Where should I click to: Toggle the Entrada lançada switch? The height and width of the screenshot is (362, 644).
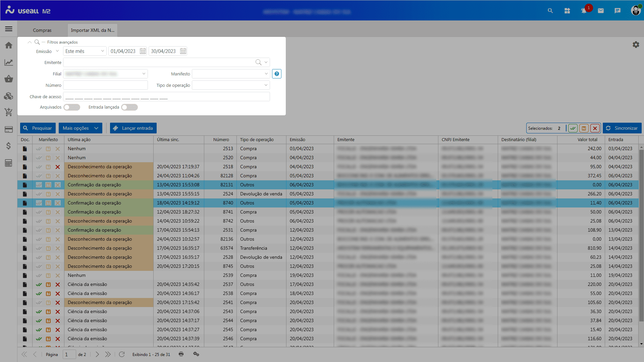[x=129, y=107]
